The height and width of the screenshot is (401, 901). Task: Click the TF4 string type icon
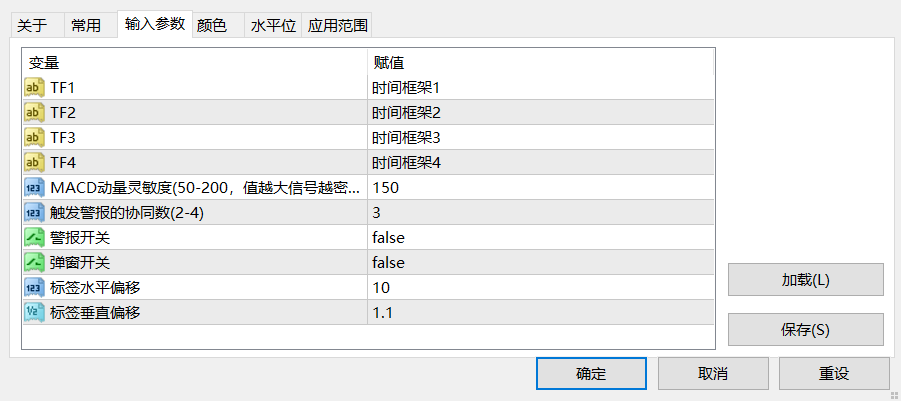pos(34,163)
